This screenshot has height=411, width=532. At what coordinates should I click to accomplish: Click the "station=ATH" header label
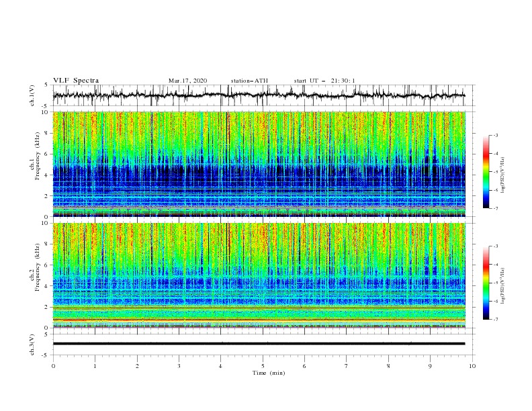pos(249,81)
